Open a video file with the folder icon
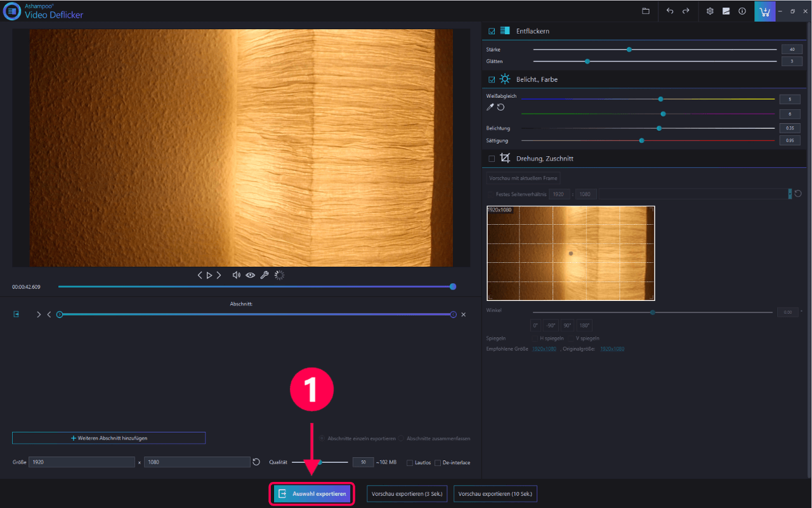The height and width of the screenshot is (508, 812). click(x=646, y=11)
